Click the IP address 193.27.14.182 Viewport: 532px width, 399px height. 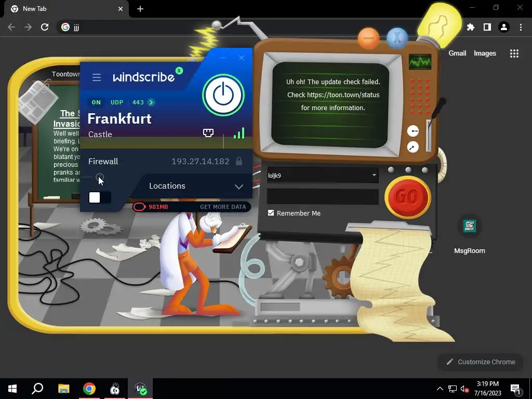tap(200, 162)
